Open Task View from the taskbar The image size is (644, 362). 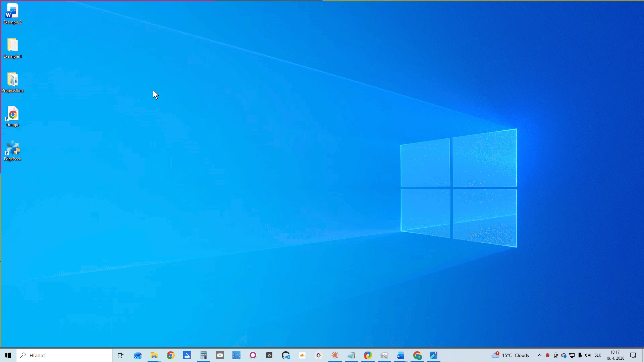(x=121, y=355)
